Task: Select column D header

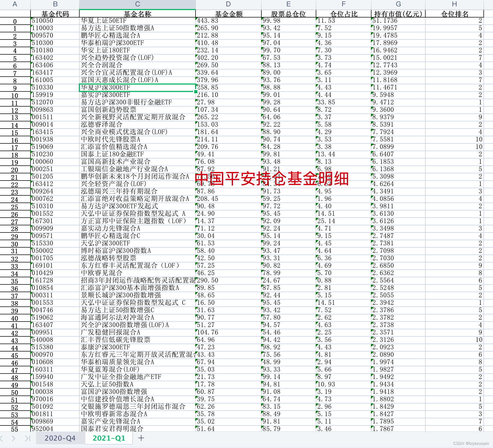Action: point(228,4)
